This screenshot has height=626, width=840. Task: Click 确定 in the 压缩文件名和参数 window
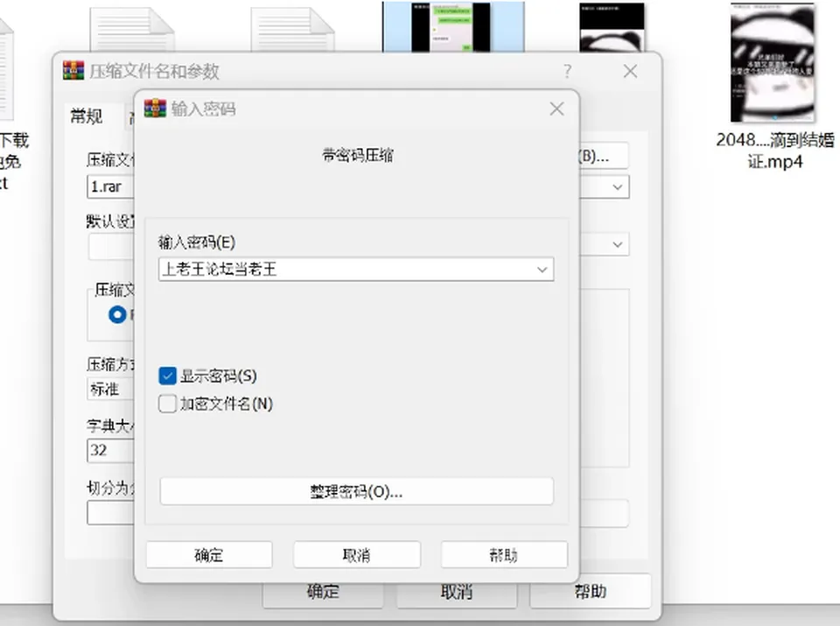pos(323,592)
